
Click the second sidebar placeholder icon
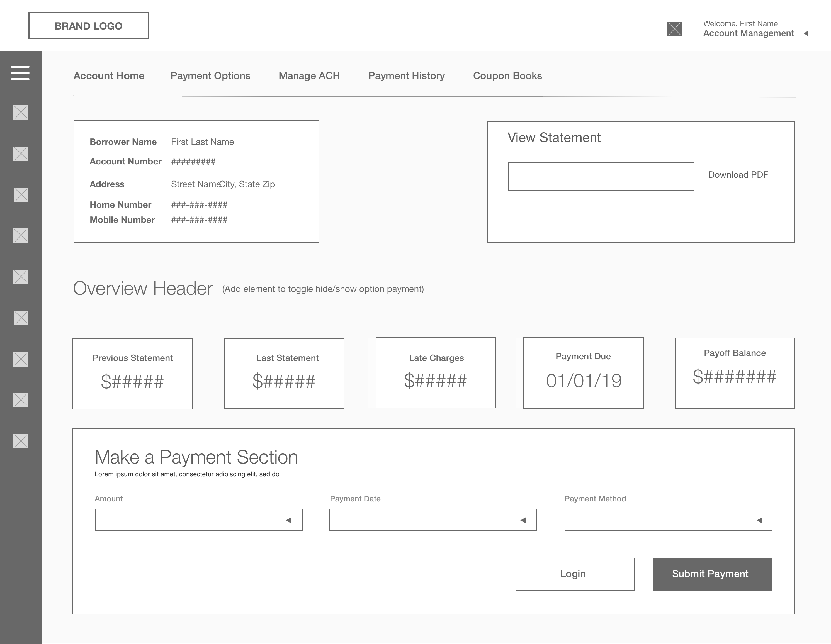tap(21, 154)
